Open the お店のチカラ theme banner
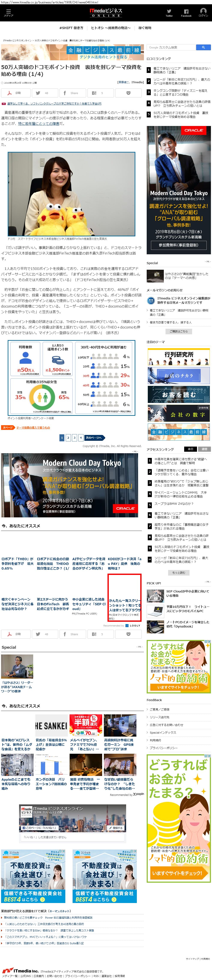The width and height of the screenshot is (212, 980). point(179,375)
